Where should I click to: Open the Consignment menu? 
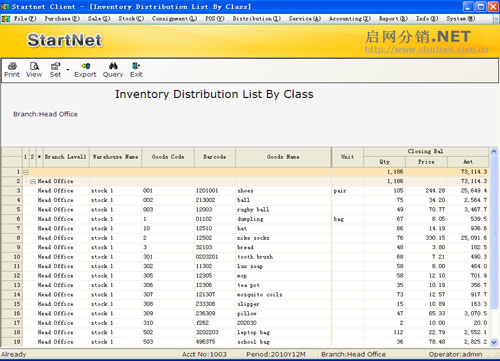coord(174,19)
